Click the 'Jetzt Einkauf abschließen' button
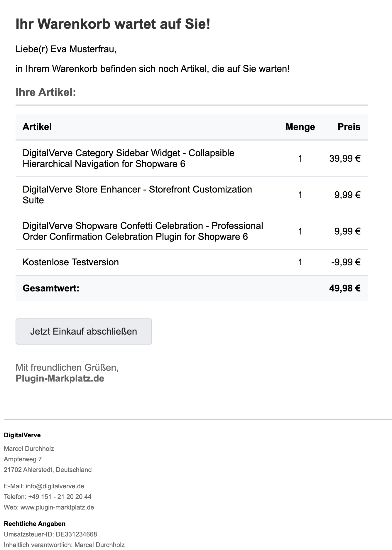 tap(84, 331)
